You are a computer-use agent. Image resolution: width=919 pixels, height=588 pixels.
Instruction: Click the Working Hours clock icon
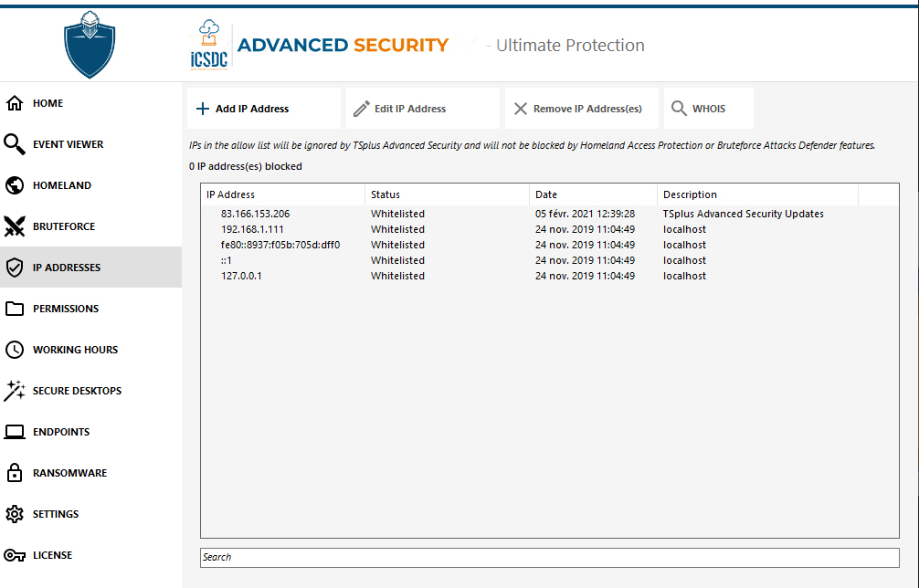click(15, 350)
